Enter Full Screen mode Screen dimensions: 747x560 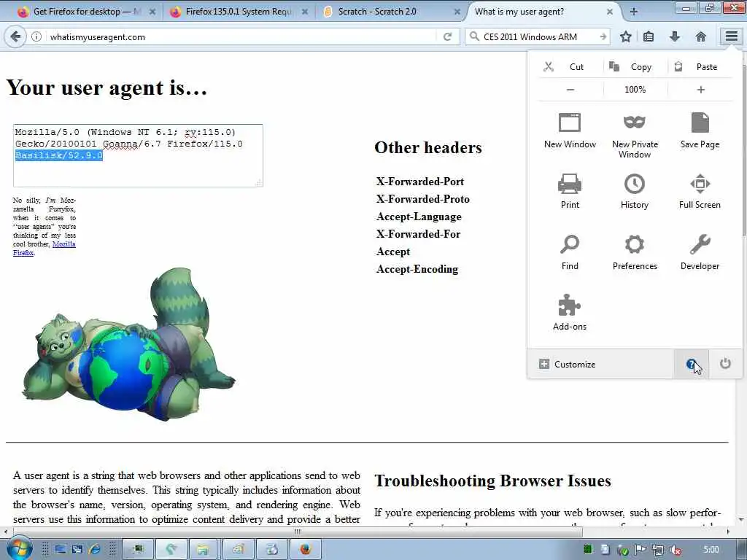coord(700,192)
